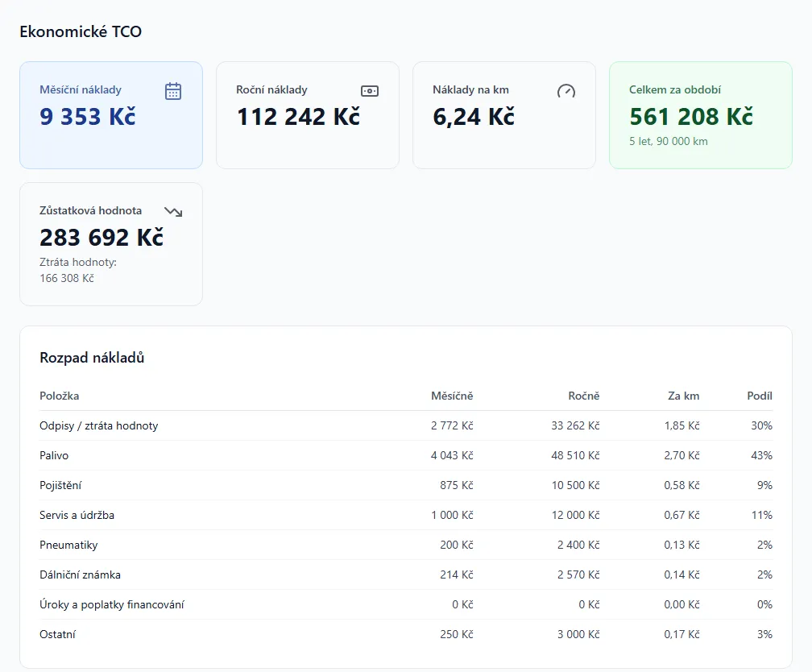Click the 2,70 Kč per km fuel cell
Screen dimensions: 812x672
coord(681,455)
